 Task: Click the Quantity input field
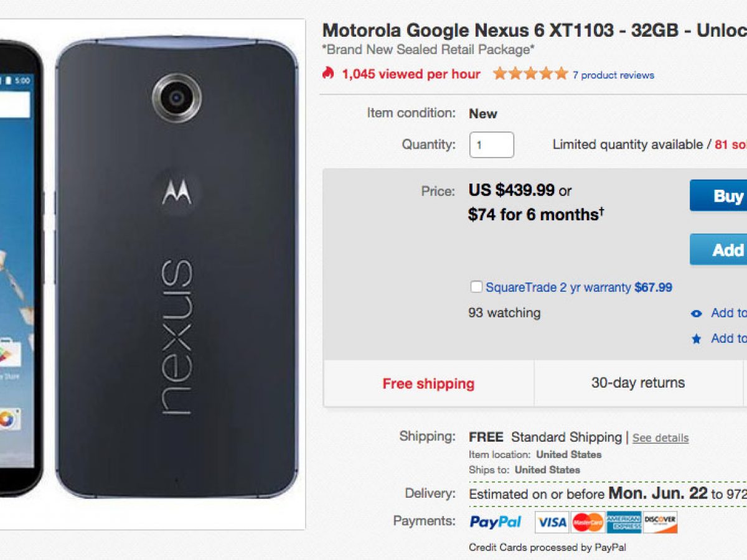[492, 145]
